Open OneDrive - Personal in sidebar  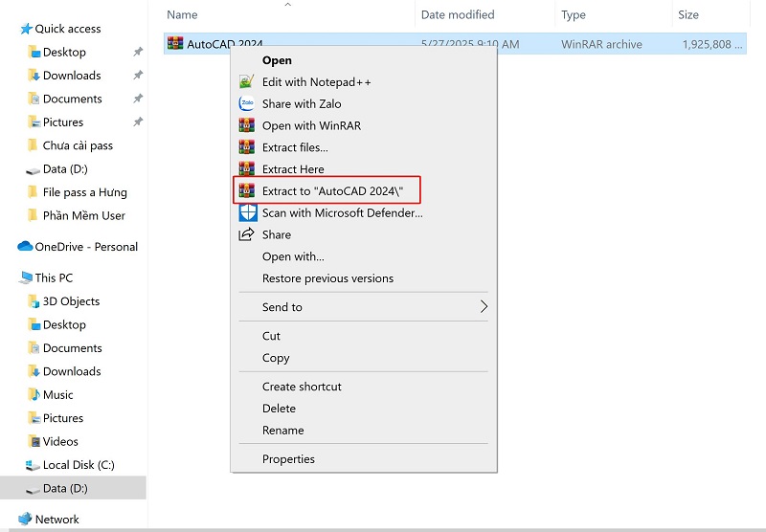tap(86, 247)
